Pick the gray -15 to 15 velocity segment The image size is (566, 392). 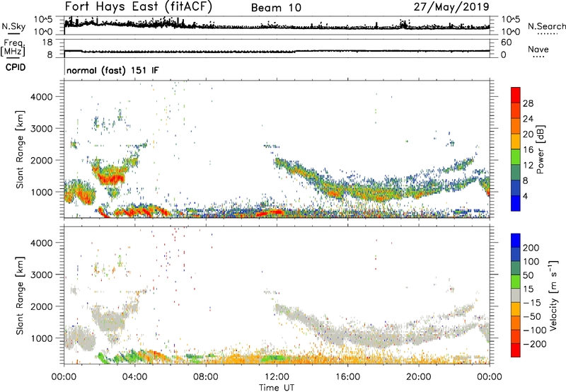pyautogui.click(x=516, y=295)
